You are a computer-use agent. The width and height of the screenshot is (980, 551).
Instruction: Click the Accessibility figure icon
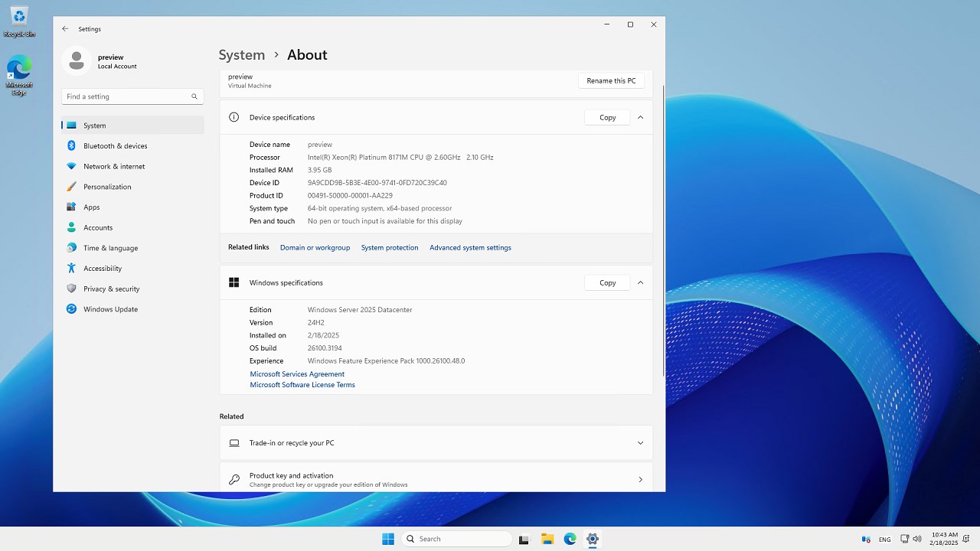click(x=71, y=269)
